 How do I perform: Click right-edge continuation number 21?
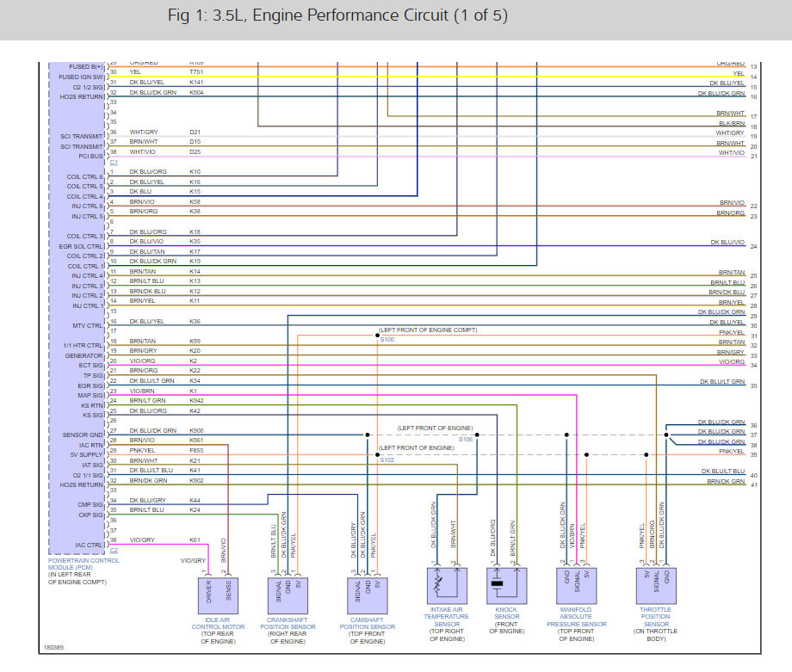pyautogui.click(x=753, y=156)
